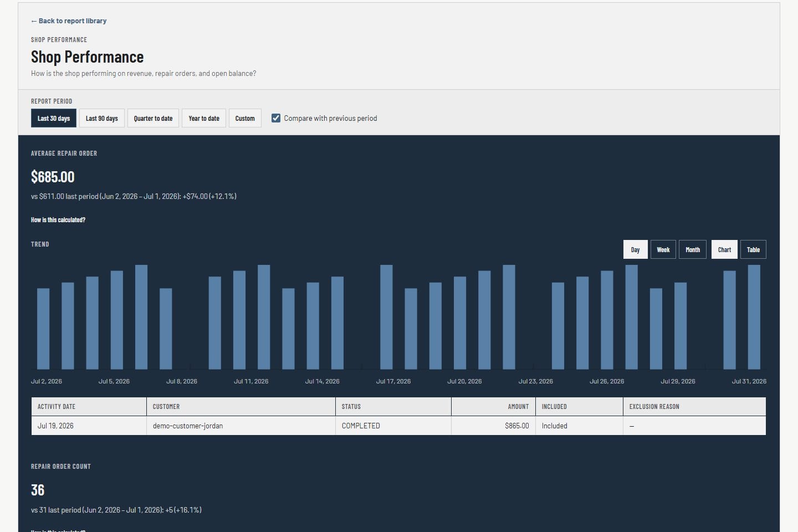Click the Jul 2, 2026 trend bar

pos(43,329)
